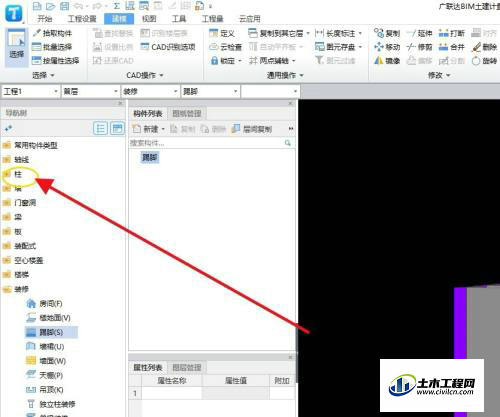Image resolution: width=500 pixels, height=417 pixels.
Task: Click the Open file icon in quick access toolbar
Action: (50, 6)
